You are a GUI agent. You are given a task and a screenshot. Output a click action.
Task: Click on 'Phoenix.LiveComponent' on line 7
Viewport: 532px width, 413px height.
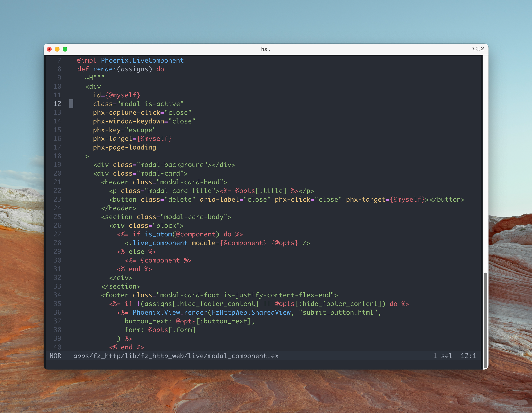(142, 60)
